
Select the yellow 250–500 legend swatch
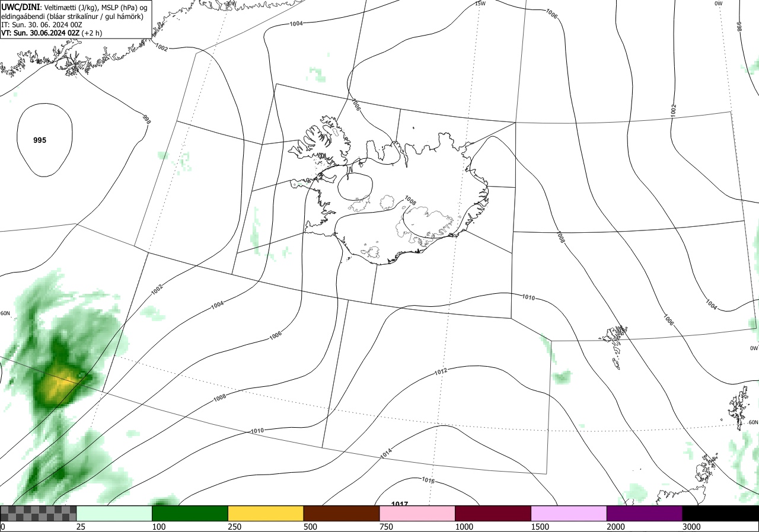click(266, 513)
